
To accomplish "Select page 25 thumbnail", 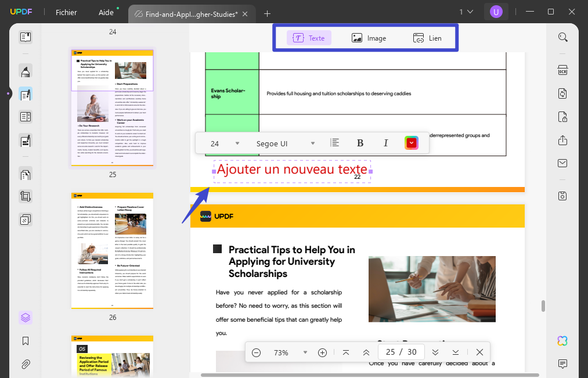I will pos(113,108).
